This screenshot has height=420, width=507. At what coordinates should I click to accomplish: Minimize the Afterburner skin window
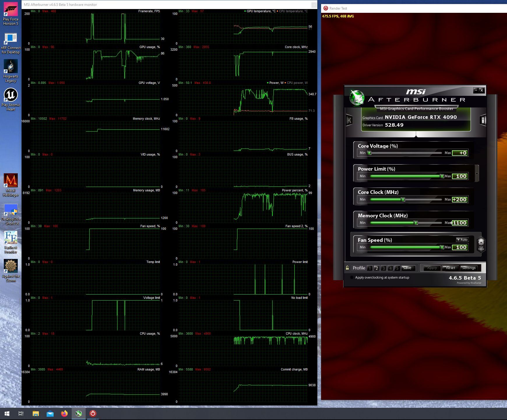[x=476, y=90]
